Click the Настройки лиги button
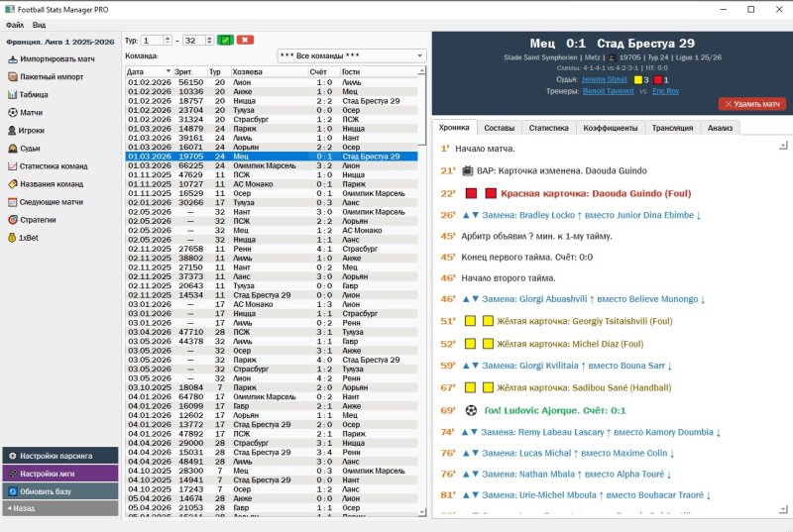 [60, 474]
